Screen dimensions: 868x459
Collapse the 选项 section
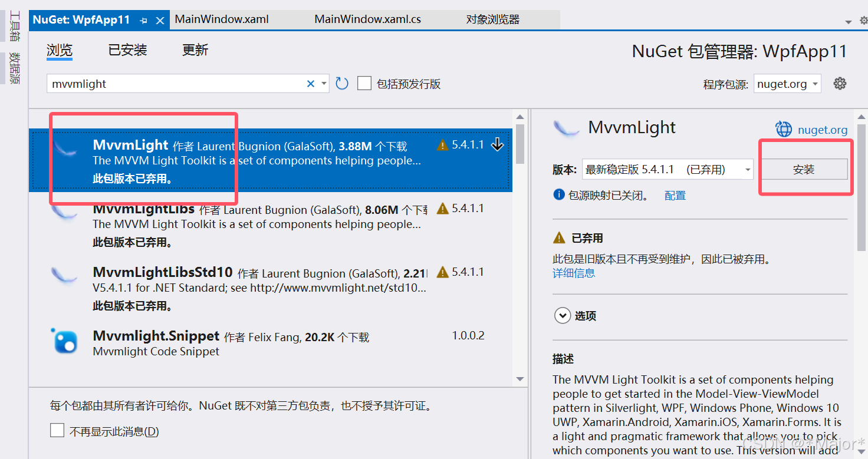(x=562, y=316)
